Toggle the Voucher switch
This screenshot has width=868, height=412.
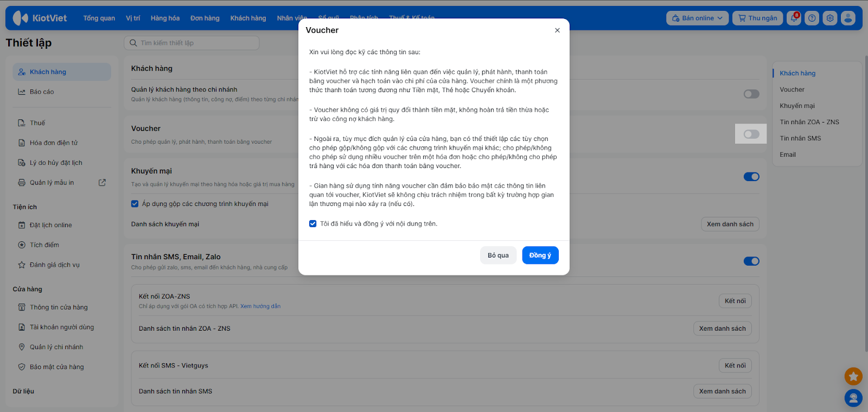pyautogui.click(x=751, y=134)
